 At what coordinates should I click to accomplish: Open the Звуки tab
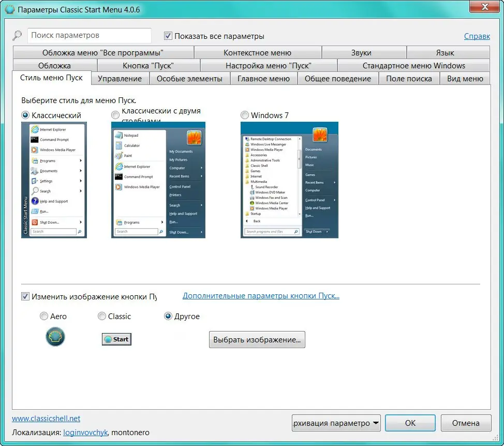tap(364, 53)
